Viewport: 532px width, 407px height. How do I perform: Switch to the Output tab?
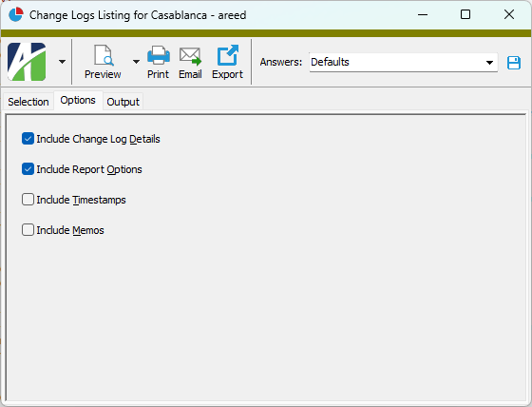(x=123, y=102)
